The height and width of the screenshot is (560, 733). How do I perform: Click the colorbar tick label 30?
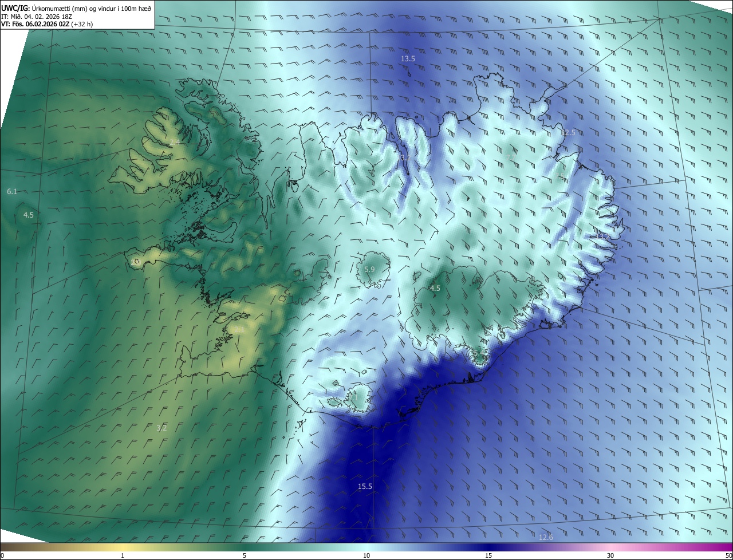click(610, 555)
